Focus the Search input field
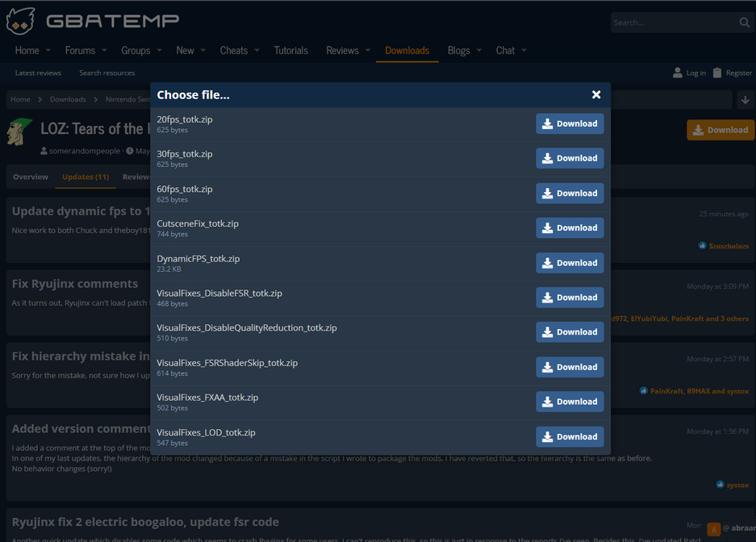 click(x=674, y=23)
